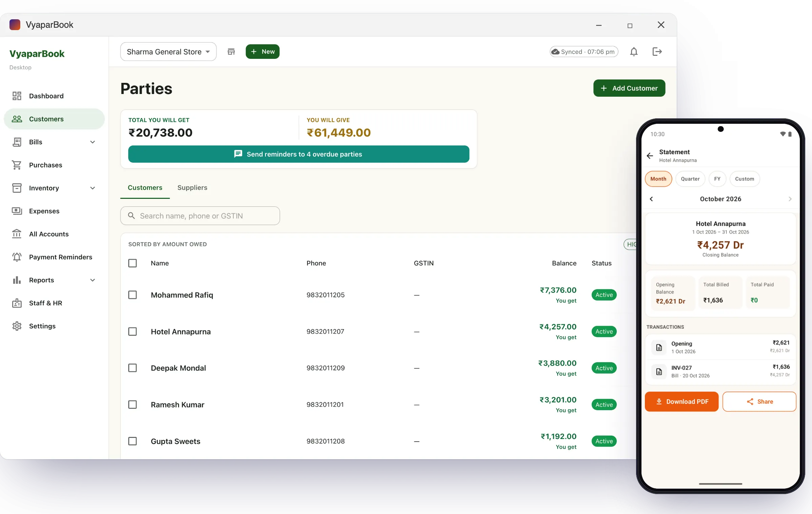Check the Synced status cloud indicator

[x=584, y=52]
